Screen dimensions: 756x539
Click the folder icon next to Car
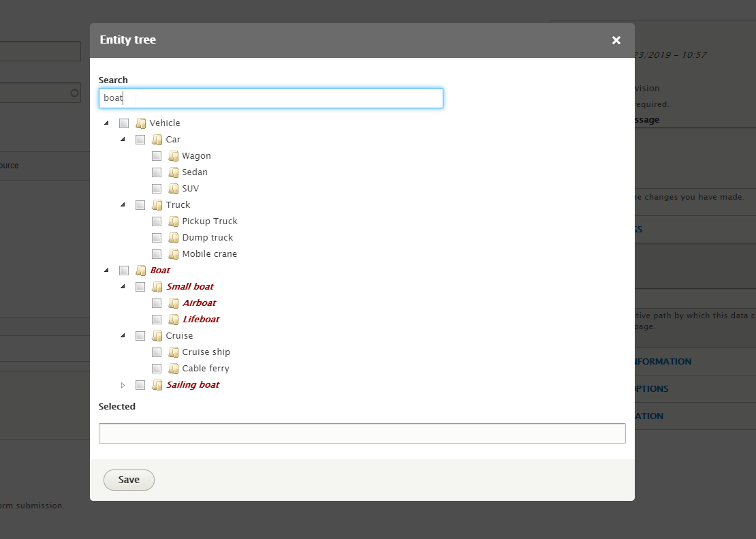pos(157,140)
